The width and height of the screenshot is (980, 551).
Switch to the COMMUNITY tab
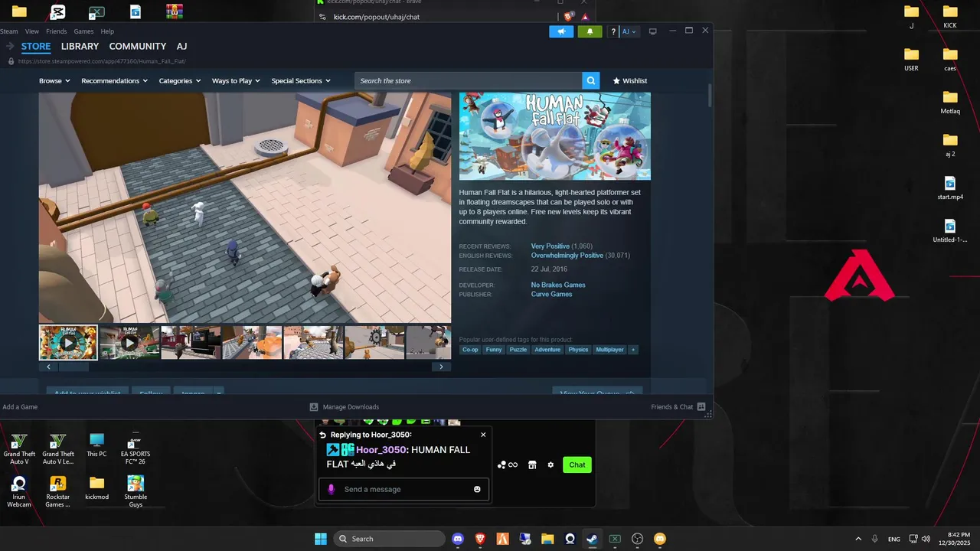point(138,47)
